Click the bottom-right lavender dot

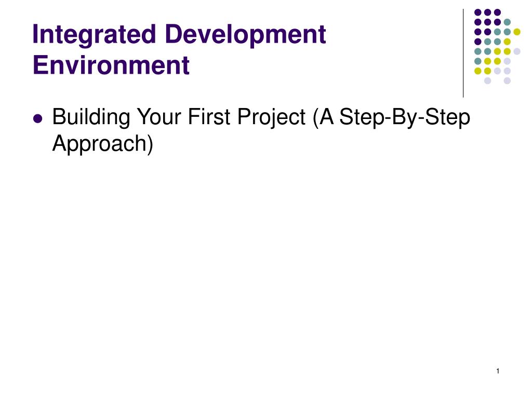click(507, 81)
